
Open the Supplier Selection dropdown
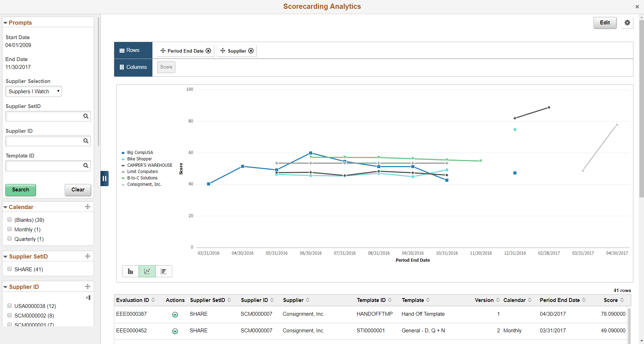[x=33, y=91]
